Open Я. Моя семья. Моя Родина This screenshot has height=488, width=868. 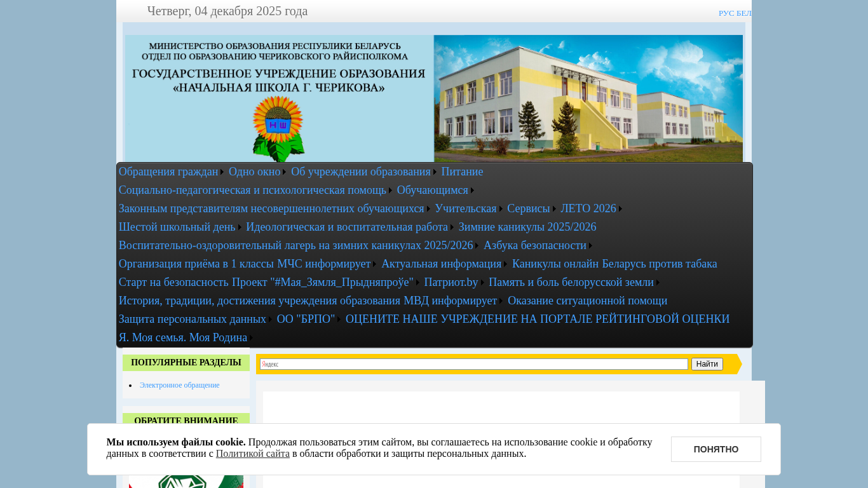tap(183, 337)
